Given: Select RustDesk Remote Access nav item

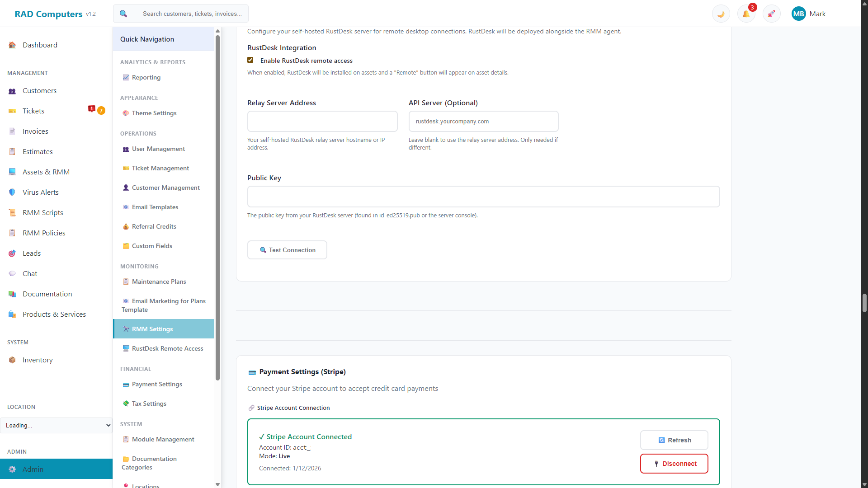Looking at the screenshot, I should pyautogui.click(x=167, y=348).
